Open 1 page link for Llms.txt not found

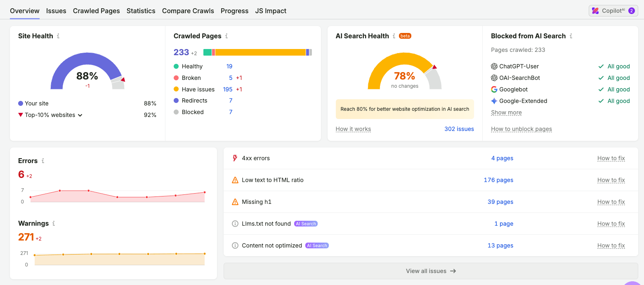tap(504, 224)
